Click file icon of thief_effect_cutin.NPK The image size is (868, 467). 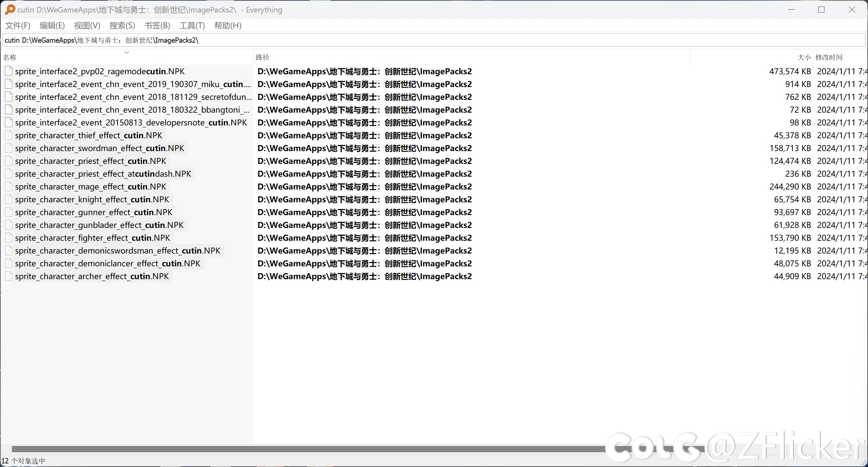pos(9,135)
